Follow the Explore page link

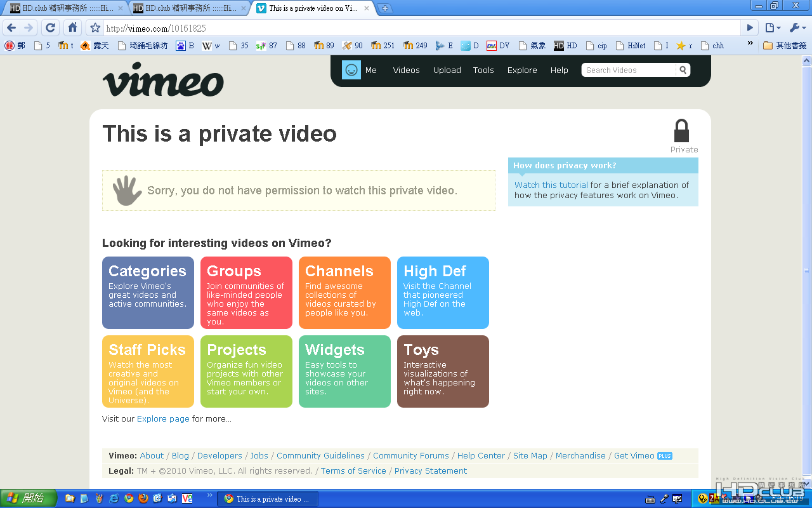pos(163,419)
